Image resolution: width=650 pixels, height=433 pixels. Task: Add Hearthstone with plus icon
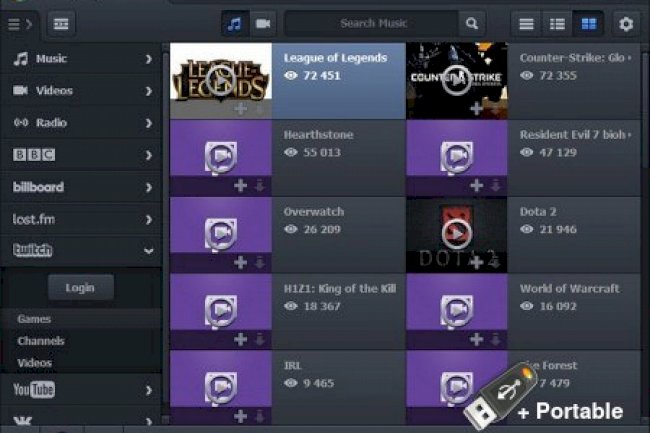click(x=240, y=186)
